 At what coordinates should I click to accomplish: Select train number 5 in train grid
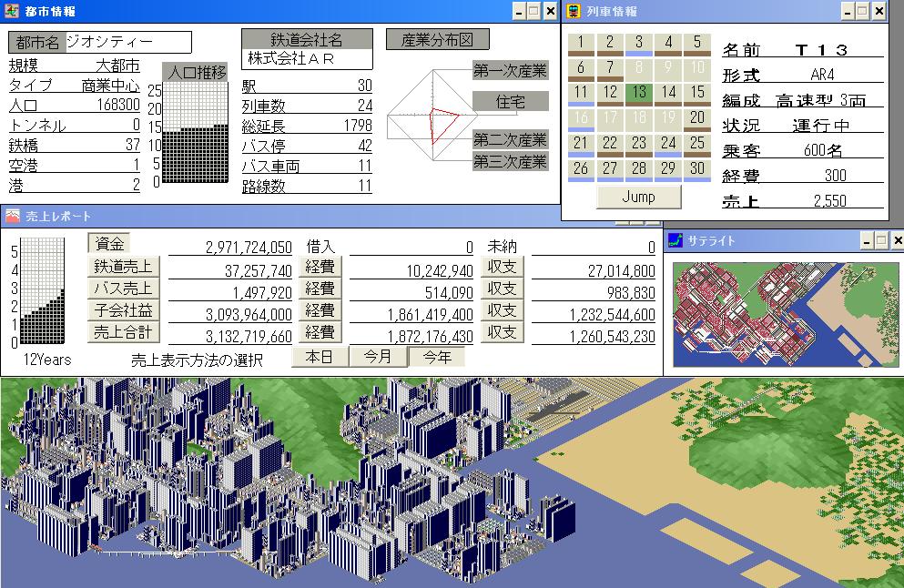tap(697, 45)
